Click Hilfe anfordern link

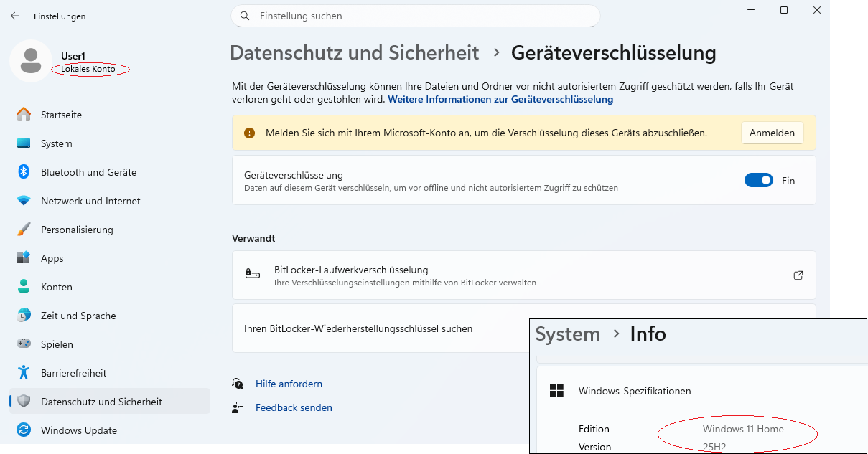(x=289, y=384)
